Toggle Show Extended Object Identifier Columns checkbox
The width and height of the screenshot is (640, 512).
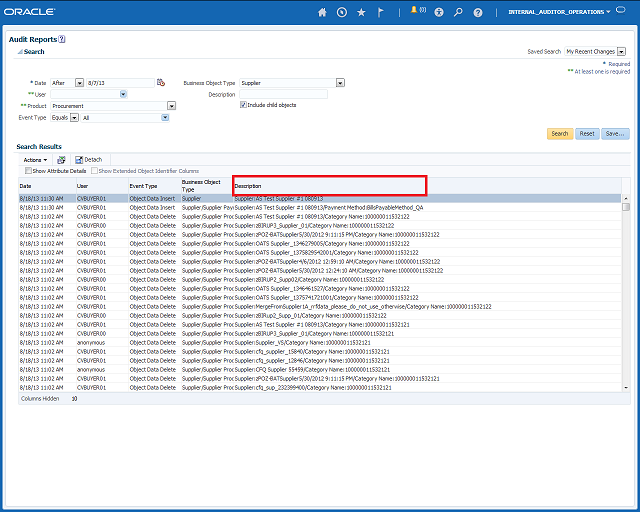(94, 171)
